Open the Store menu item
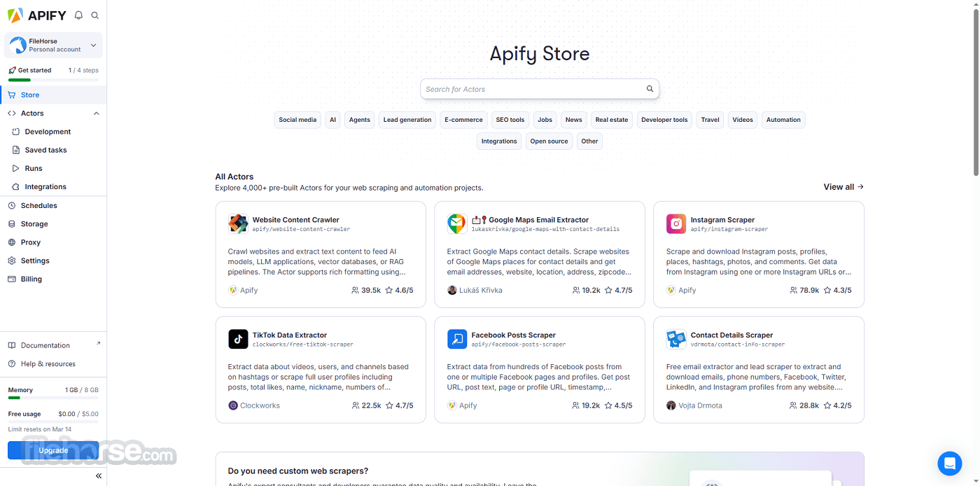 (x=53, y=95)
